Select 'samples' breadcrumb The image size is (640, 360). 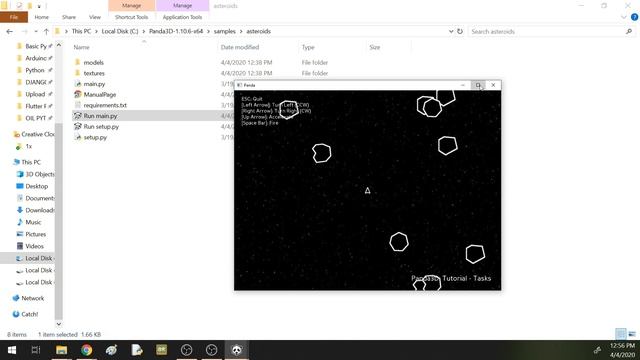224,31
